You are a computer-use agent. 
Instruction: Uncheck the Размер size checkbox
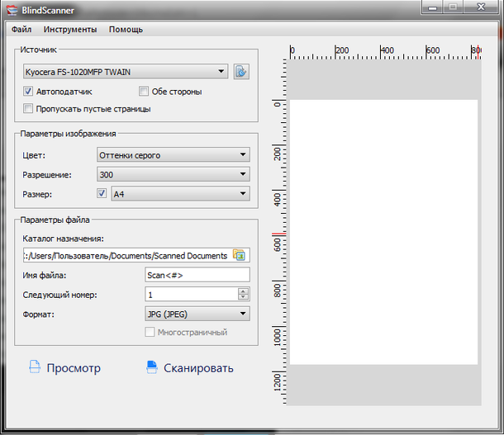tap(102, 194)
